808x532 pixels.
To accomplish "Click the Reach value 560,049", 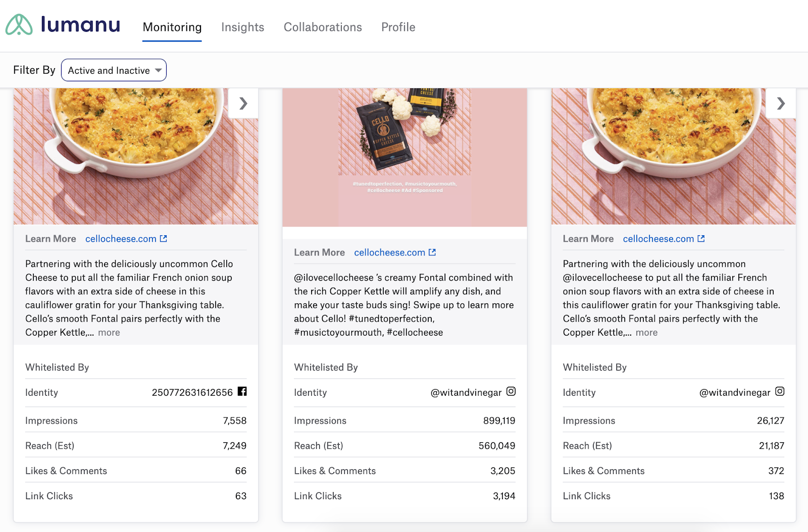I will click(497, 446).
